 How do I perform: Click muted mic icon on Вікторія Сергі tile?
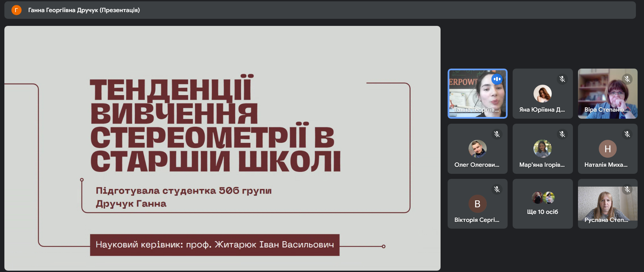(x=497, y=189)
